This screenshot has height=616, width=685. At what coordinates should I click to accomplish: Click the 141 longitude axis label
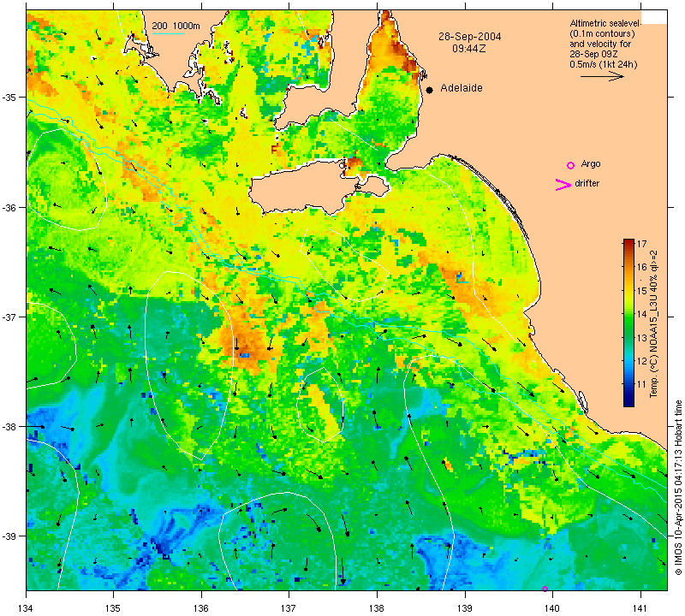coord(640,608)
